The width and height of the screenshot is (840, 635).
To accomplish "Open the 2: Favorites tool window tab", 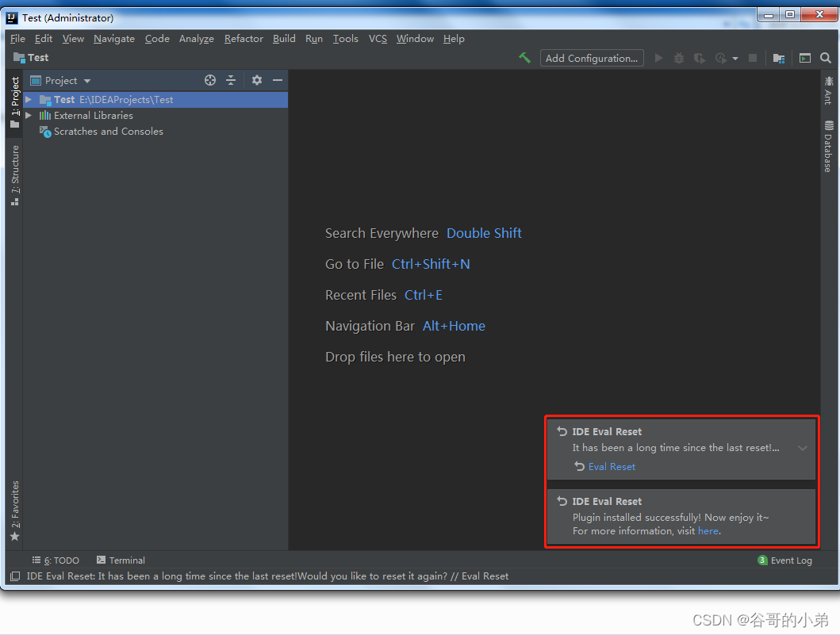I will (x=14, y=511).
